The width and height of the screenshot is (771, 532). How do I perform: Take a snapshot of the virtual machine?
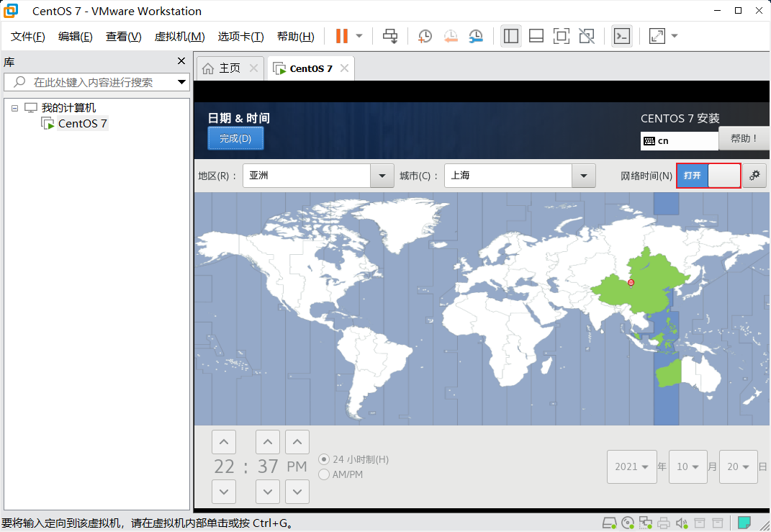tap(425, 36)
